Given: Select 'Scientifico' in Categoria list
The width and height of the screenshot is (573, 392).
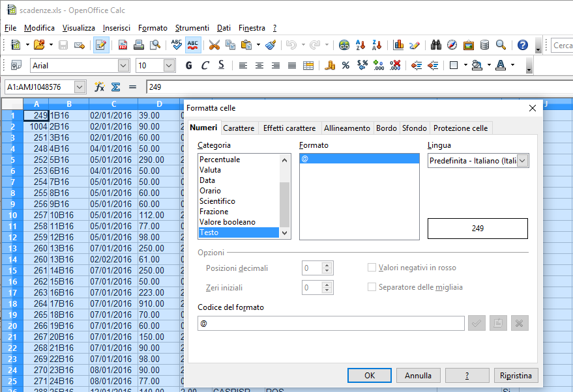Looking at the screenshot, I should coord(239,201).
